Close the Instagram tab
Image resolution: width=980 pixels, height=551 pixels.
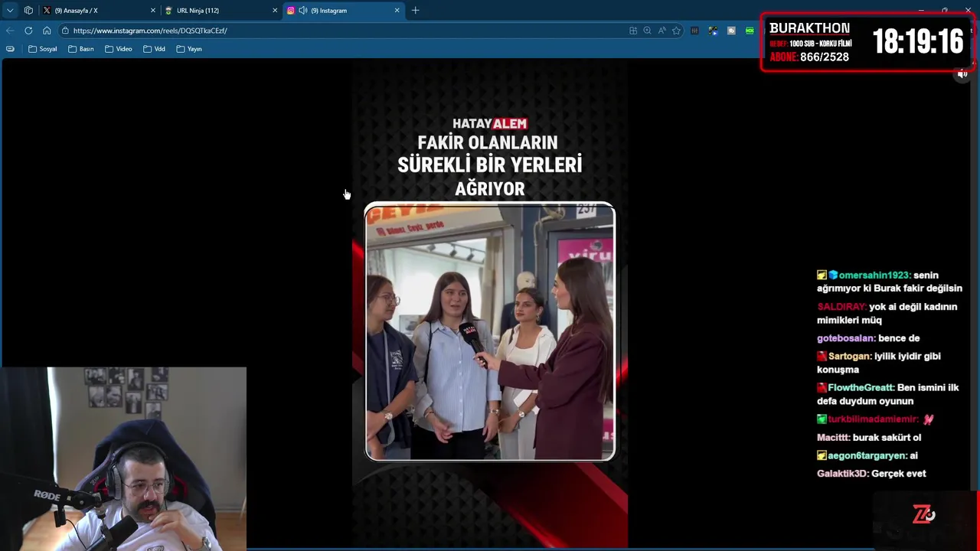397,10
